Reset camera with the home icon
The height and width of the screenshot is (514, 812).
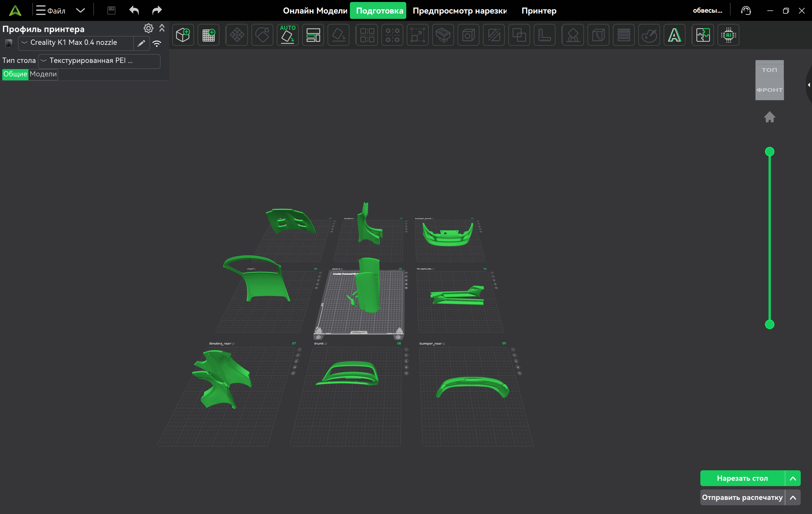pyautogui.click(x=769, y=117)
